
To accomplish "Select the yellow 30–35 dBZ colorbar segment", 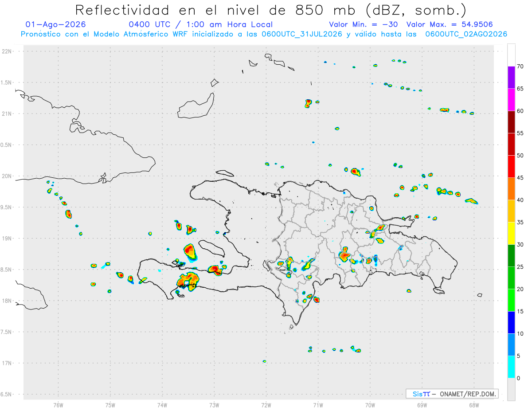I will tap(511, 233).
